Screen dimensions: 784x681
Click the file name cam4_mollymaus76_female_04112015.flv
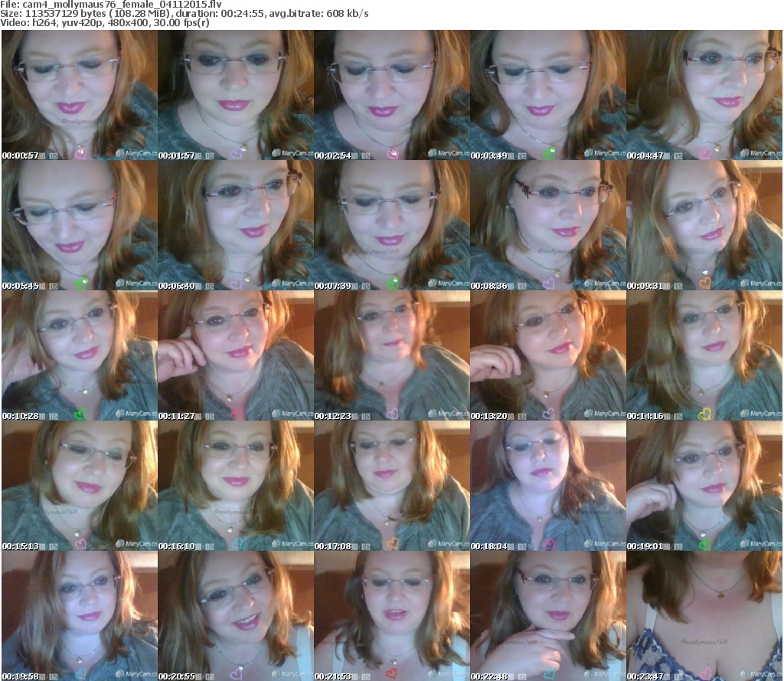click(122, 5)
